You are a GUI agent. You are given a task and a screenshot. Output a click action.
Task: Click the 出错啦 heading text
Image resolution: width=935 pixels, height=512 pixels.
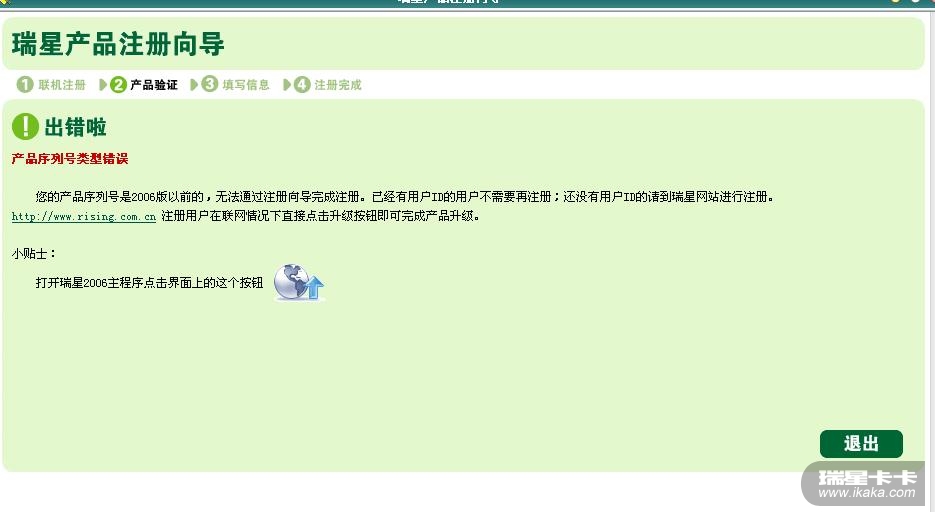pos(75,127)
